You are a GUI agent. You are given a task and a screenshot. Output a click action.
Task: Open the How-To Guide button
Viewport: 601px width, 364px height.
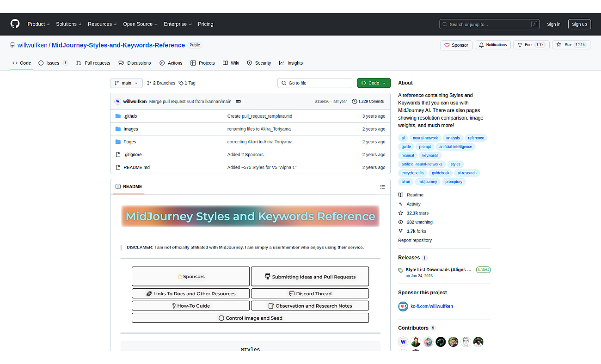point(190,306)
